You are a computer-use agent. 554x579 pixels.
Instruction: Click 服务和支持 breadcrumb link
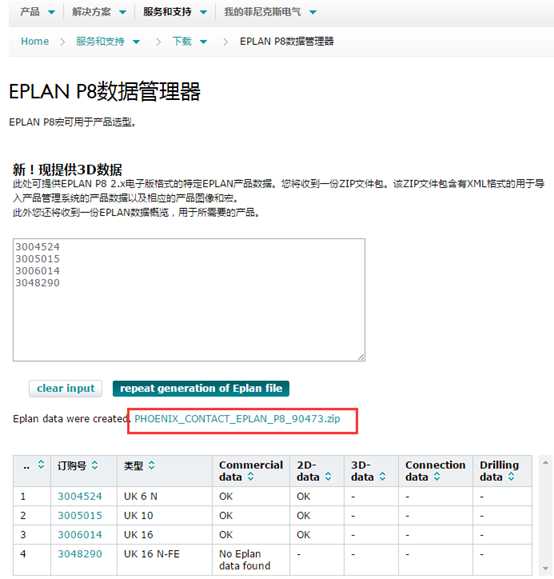pos(100,41)
